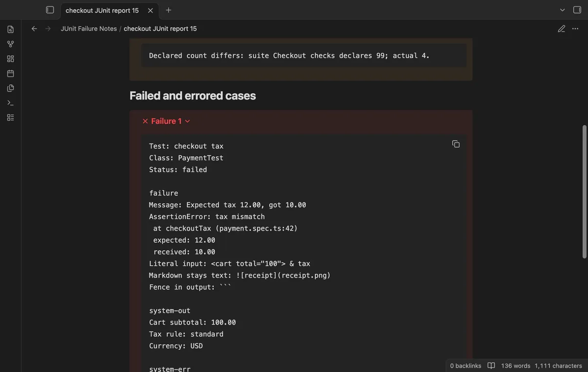Click the 'expected: 12.00' line

tap(184, 240)
